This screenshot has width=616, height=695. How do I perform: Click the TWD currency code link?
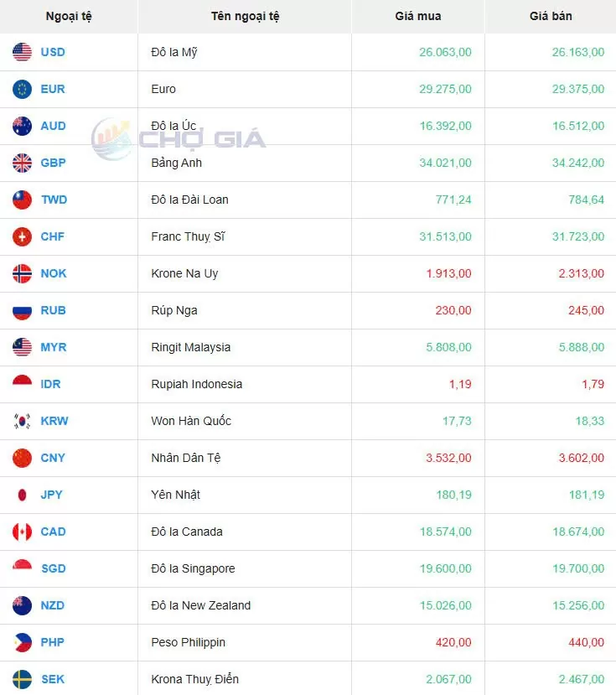(54, 200)
